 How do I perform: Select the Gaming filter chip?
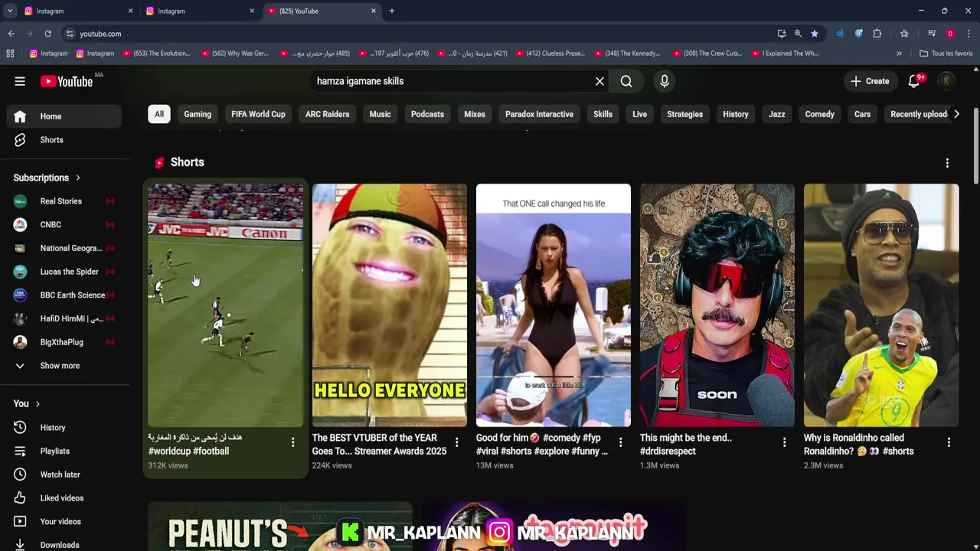[198, 114]
